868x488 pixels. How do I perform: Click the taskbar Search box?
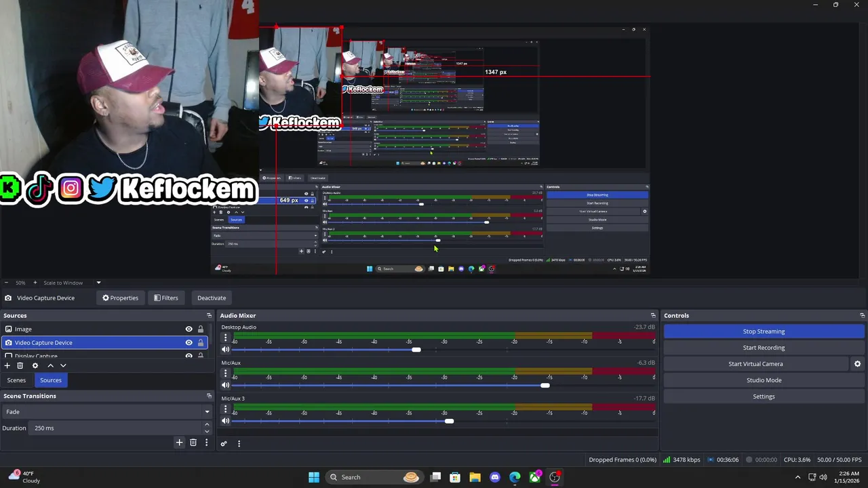tap(374, 477)
